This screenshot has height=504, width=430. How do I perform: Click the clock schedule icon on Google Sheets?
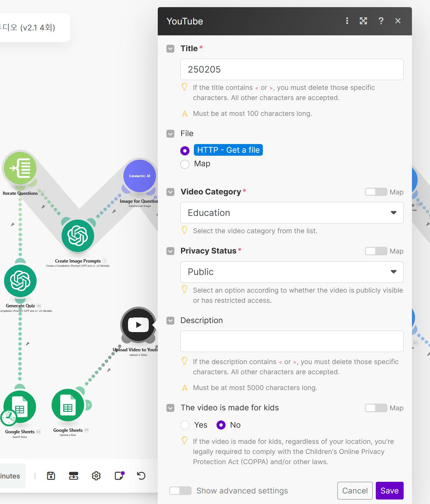8,418
